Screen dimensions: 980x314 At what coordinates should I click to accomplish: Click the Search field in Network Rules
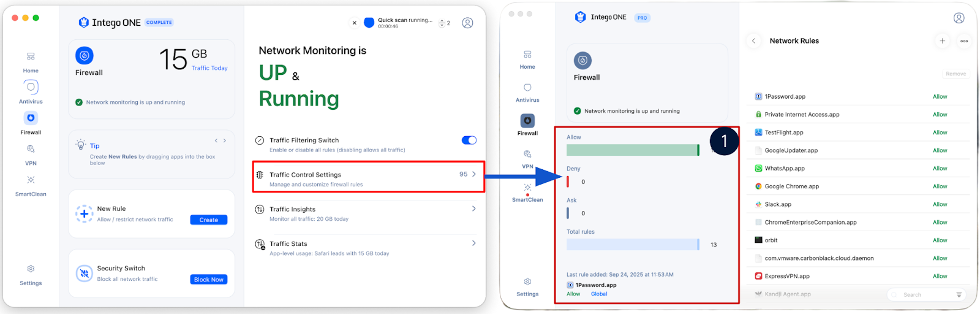[926, 295]
